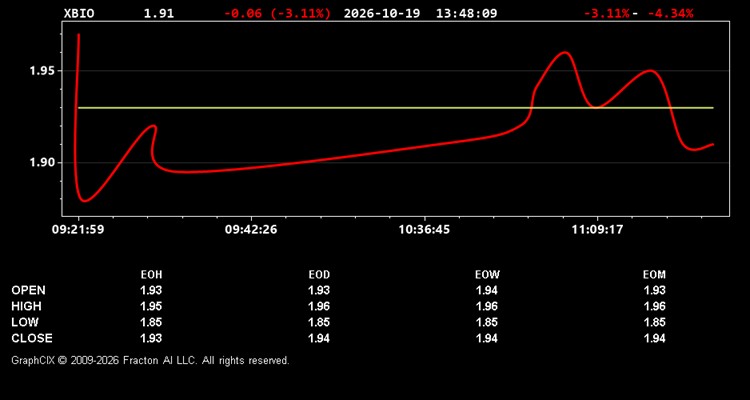Click the 09:21:59 time axis label

pos(78,230)
